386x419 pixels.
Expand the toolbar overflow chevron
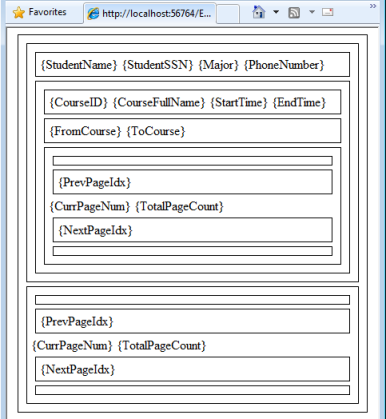(x=373, y=6)
